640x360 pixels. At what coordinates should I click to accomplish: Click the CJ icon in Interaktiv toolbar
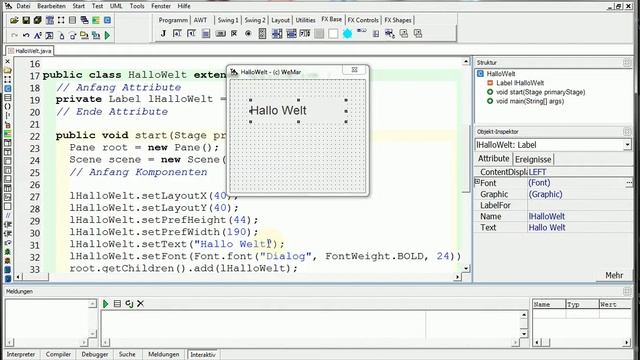coord(129,304)
